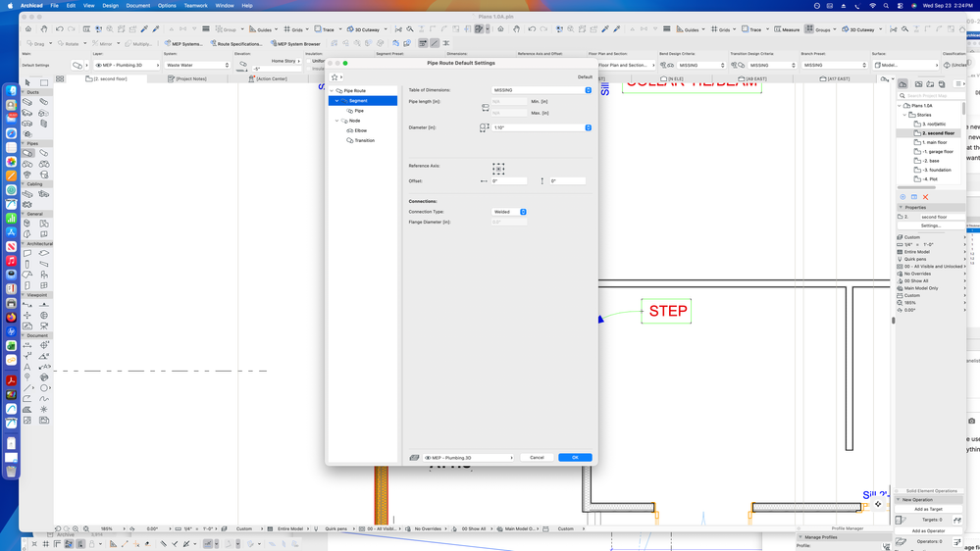The height and width of the screenshot is (551, 980).
Task: Click the Pick Up Parameters eyedropper icon
Action: pos(144,29)
